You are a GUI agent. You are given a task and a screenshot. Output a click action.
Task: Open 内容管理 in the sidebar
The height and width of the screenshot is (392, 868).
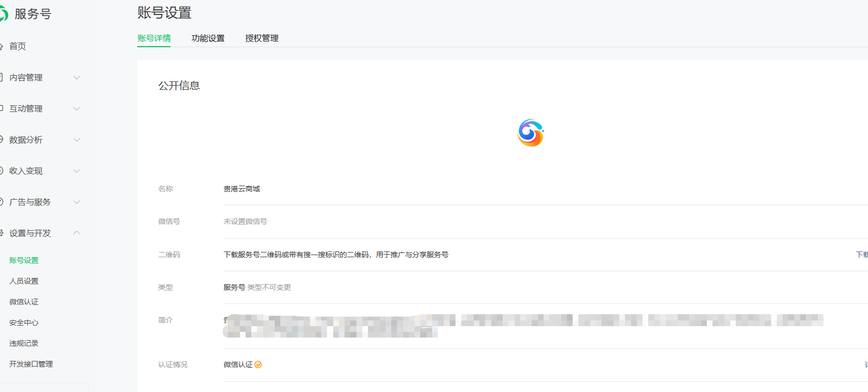pos(26,78)
